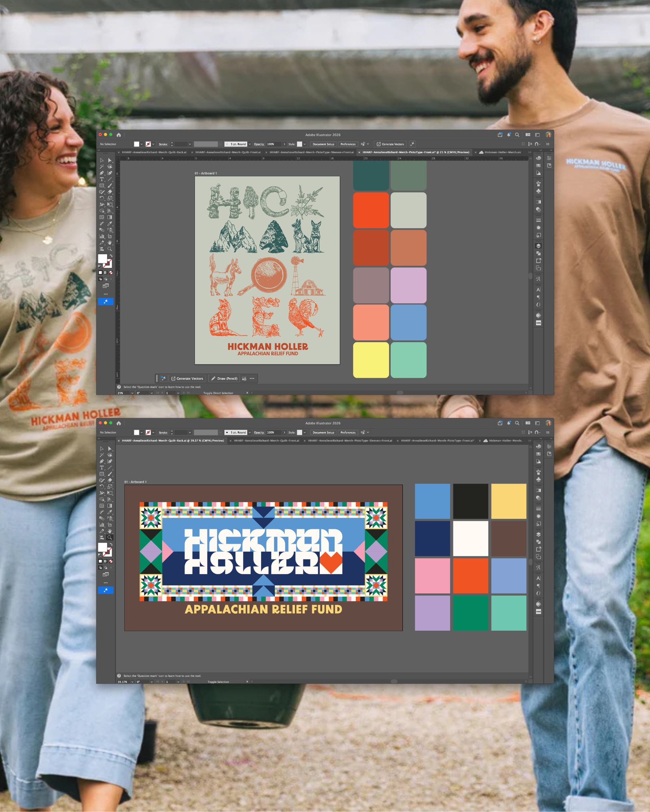Open PictoType-Sleeves+Front.ai tab in lower window

pyautogui.click(x=350, y=441)
